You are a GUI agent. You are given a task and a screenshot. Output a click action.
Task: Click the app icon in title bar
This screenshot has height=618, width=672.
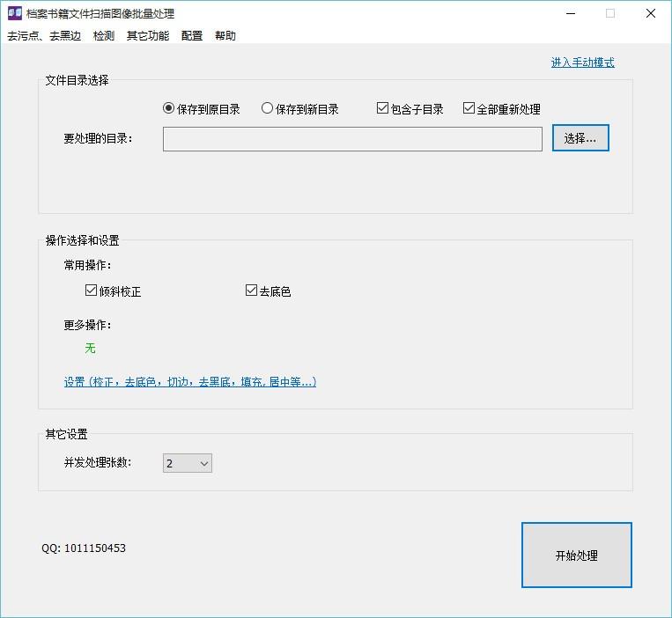coord(14,13)
